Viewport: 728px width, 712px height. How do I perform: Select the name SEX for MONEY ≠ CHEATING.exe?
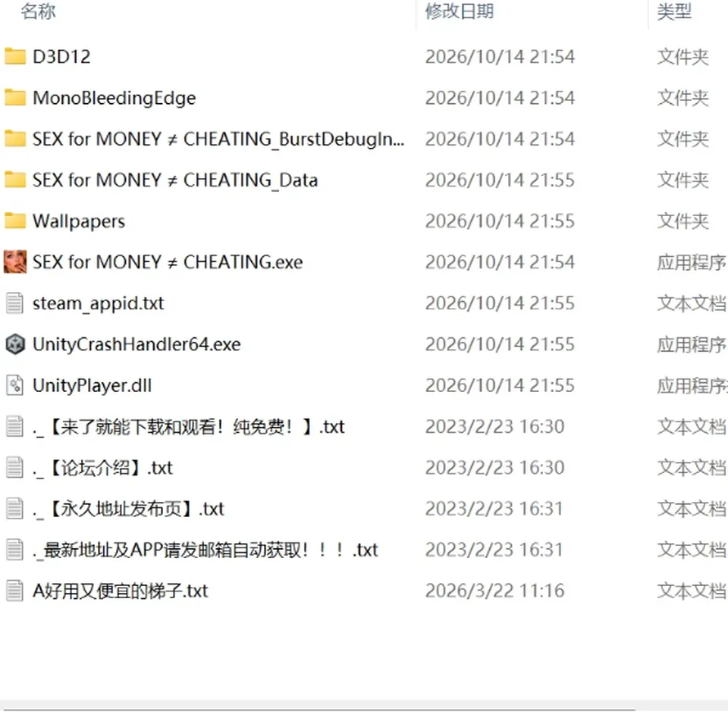coord(168,262)
